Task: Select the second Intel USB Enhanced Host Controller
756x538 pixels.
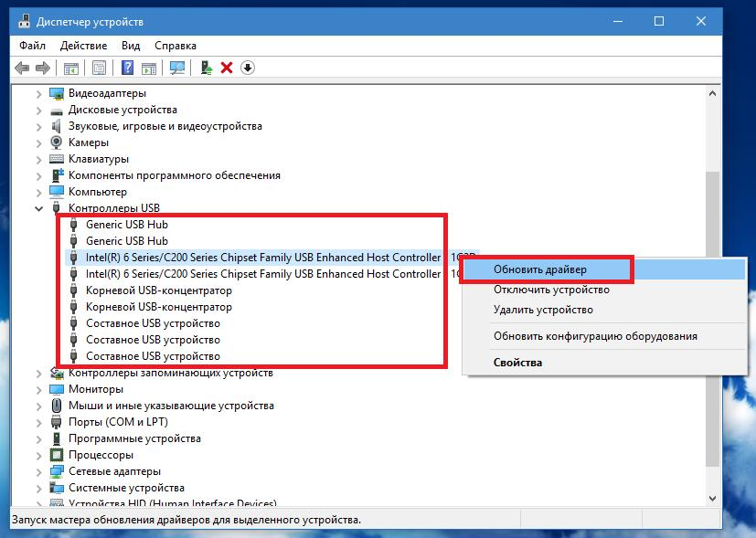Action: (263, 274)
